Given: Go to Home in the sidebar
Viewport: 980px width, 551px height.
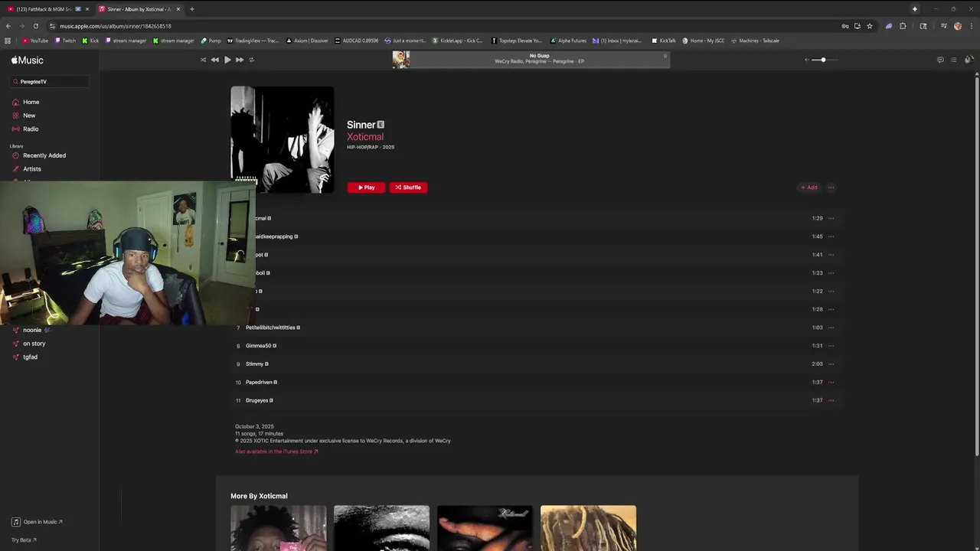Looking at the screenshot, I should pos(31,102).
